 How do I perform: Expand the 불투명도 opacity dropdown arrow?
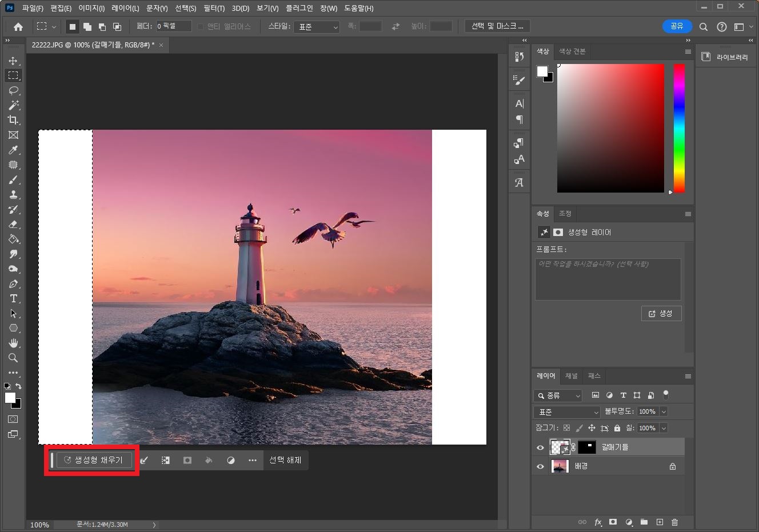[x=664, y=411]
